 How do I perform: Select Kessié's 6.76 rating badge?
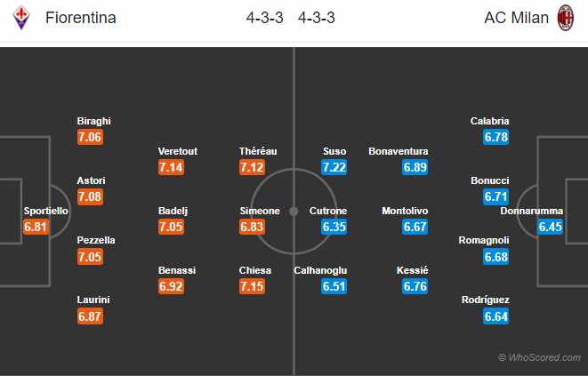click(415, 286)
